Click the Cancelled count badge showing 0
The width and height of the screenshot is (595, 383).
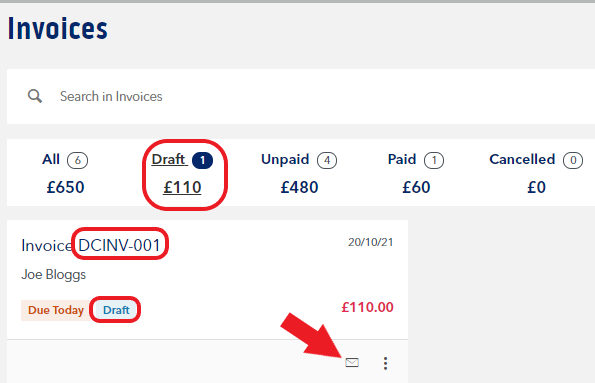click(x=573, y=160)
